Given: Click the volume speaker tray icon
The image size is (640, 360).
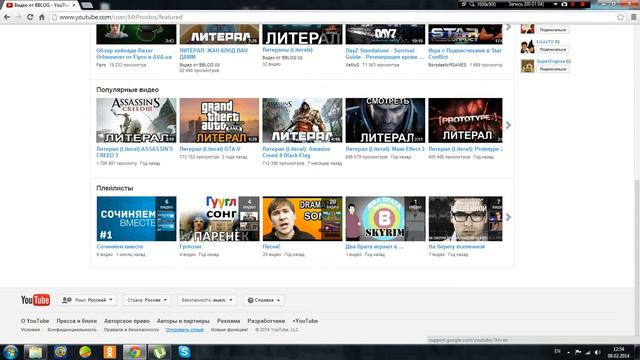Looking at the screenshot, I should pyautogui.click(x=597, y=352).
